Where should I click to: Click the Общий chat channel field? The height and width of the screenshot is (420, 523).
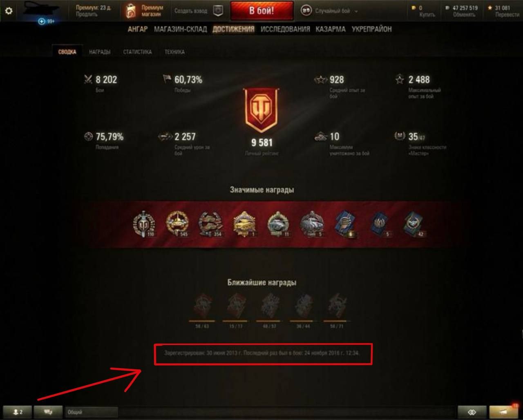(92, 412)
